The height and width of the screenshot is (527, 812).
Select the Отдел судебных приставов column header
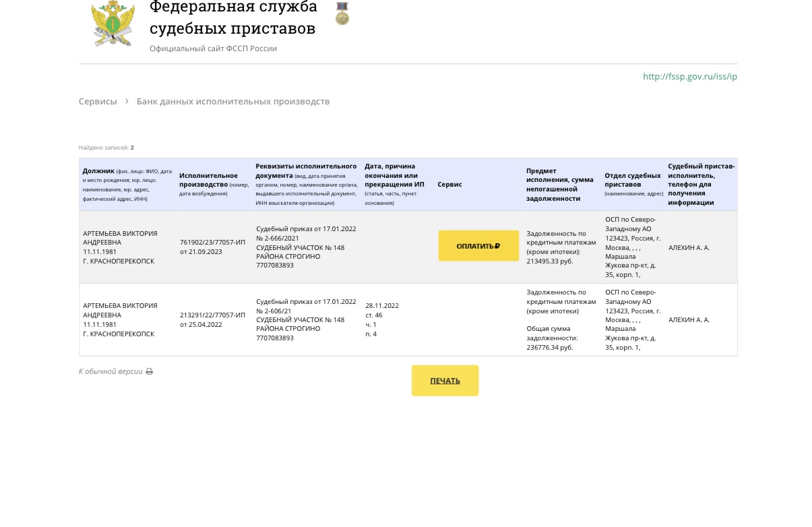tap(632, 180)
